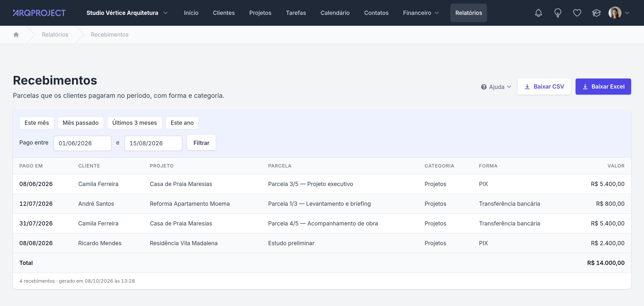Focus the start date field 01/06/2026
The height and width of the screenshot is (306, 644).
point(82,143)
